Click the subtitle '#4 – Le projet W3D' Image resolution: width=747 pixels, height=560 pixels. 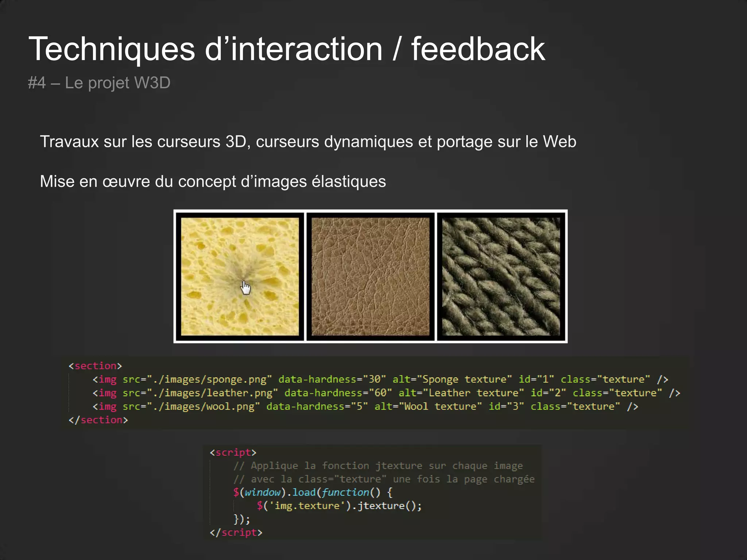tap(99, 83)
